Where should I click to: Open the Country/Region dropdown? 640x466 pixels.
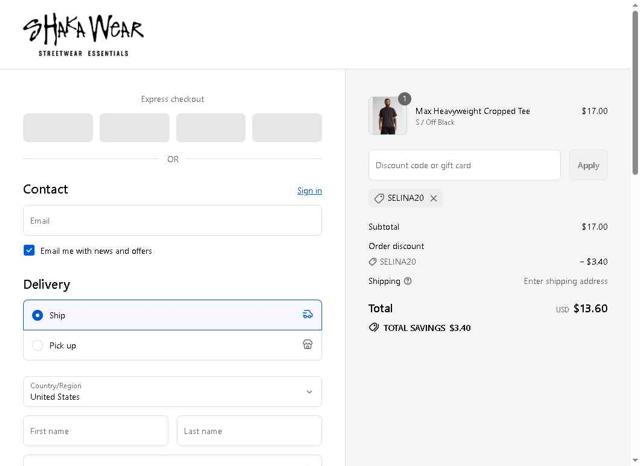click(x=172, y=391)
